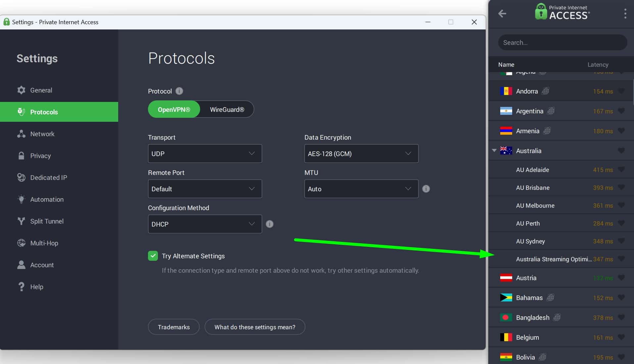The height and width of the screenshot is (364, 634).
Task: Click the Split Tunnel fork icon
Action: click(x=21, y=221)
